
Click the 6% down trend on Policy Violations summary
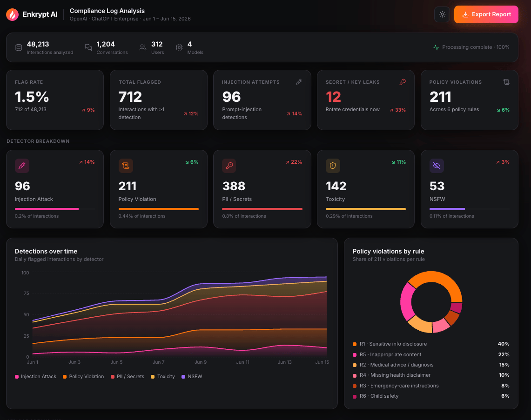coord(503,110)
